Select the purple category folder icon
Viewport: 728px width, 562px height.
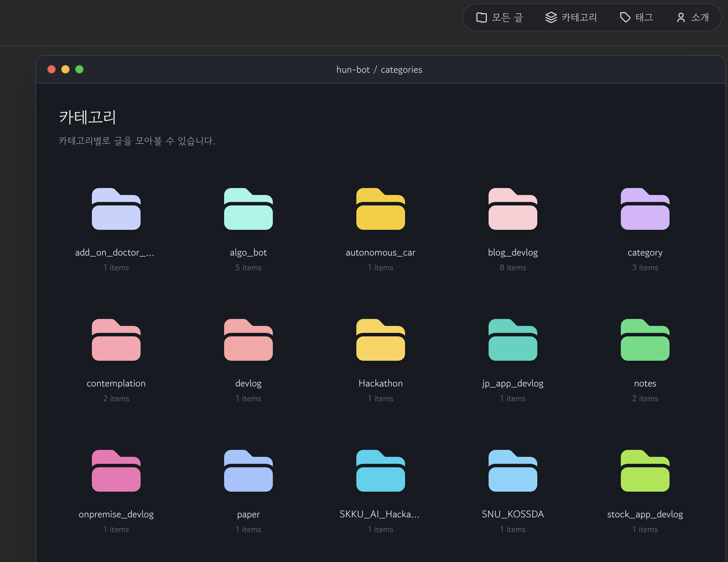(x=645, y=209)
